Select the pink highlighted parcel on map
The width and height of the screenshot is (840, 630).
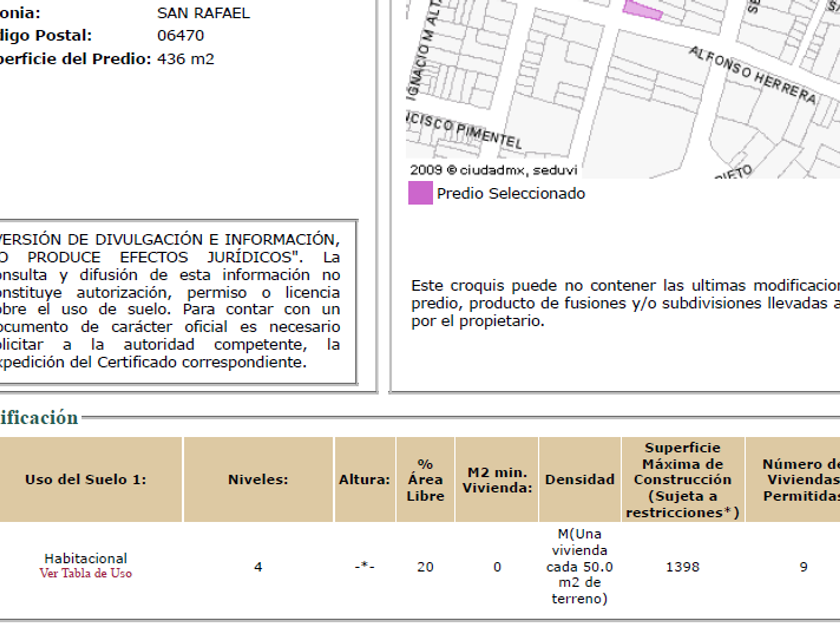(x=642, y=8)
